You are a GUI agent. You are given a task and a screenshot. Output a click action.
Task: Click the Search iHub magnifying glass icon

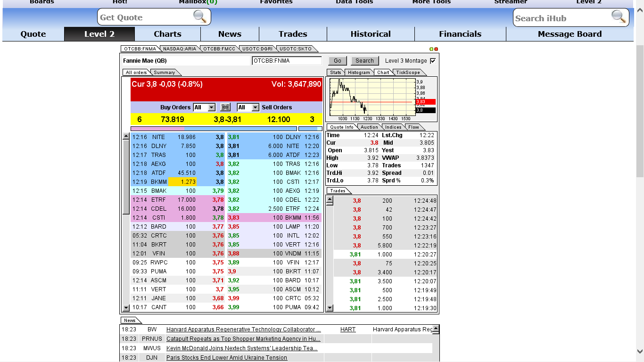tap(619, 17)
